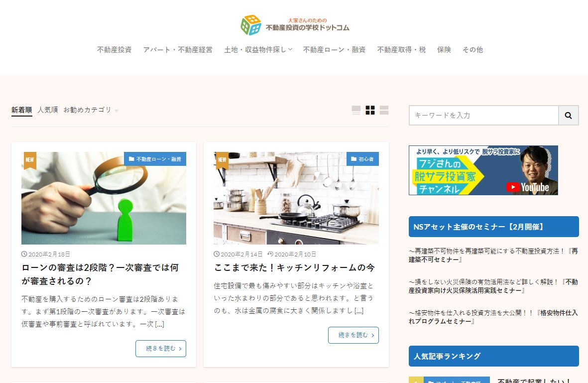Click 続きを読む on the kitchen reform article
This screenshot has height=383, width=588.
[353, 335]
